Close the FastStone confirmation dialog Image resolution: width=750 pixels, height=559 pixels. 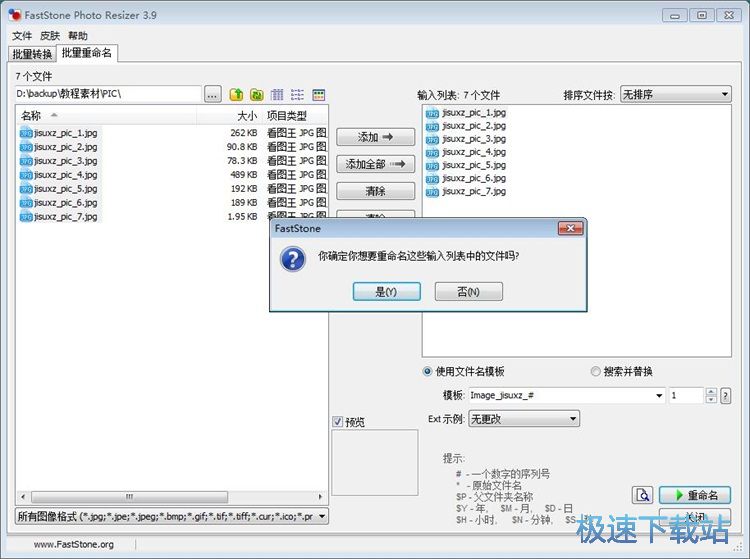(570, 229)
